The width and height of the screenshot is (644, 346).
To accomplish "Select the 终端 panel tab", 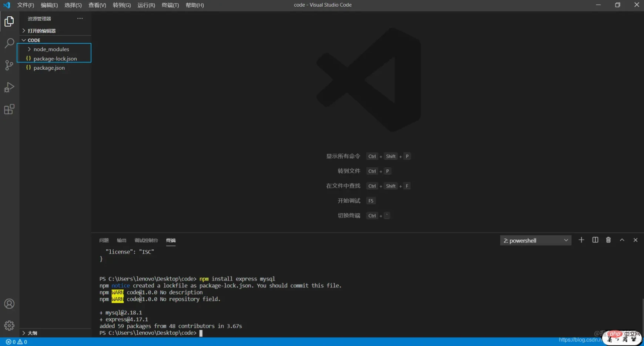I will (x=171, y=240).
